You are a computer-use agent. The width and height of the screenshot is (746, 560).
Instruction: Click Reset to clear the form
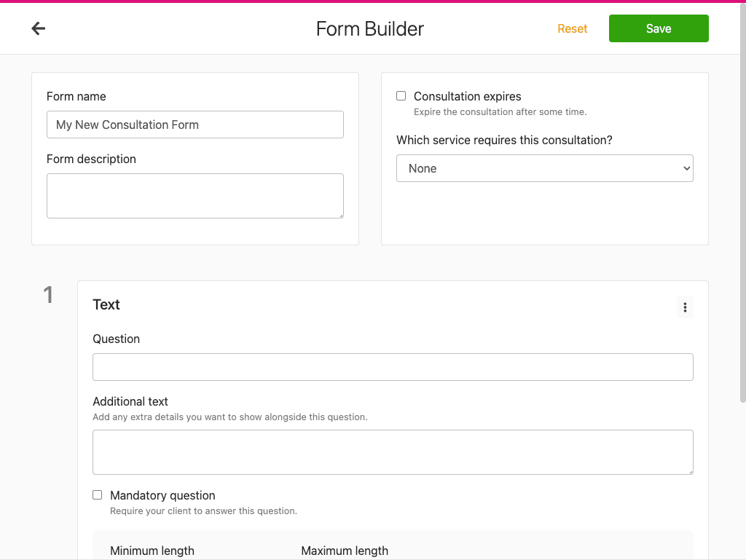573,28
